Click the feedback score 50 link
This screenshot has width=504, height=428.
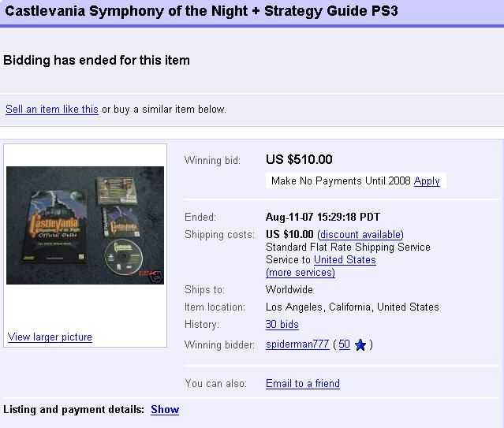coord(344,344)
